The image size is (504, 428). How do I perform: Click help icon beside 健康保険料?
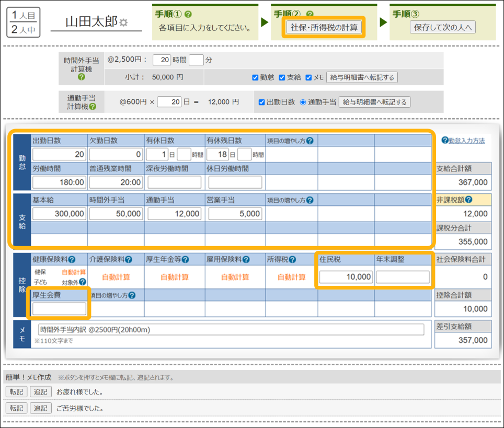tap(72, 259)
